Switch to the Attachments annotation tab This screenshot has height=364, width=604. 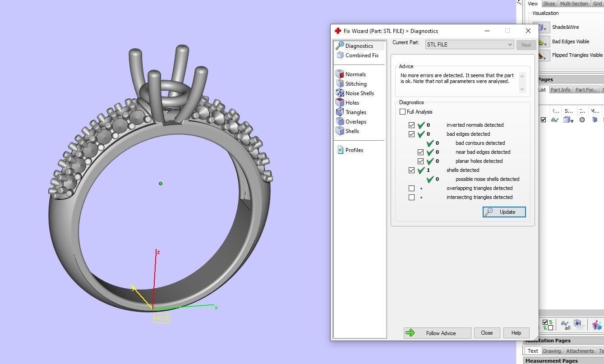point(580,351)
